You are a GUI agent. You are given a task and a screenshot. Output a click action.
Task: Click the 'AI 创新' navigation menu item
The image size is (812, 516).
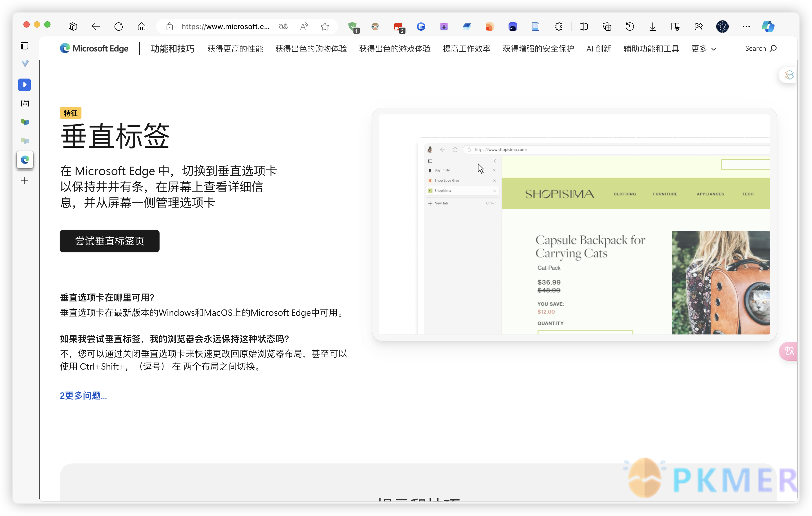[x=598, y=49]
